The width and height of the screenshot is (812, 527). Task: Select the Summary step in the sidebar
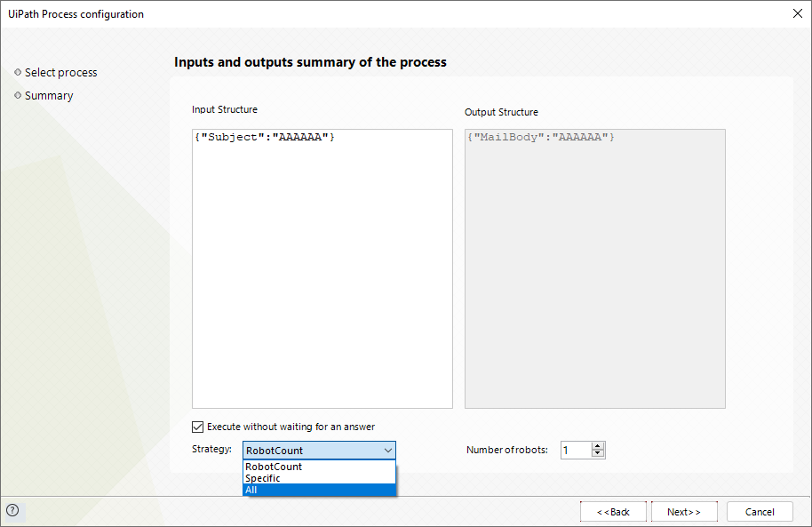tap(49, 96)
